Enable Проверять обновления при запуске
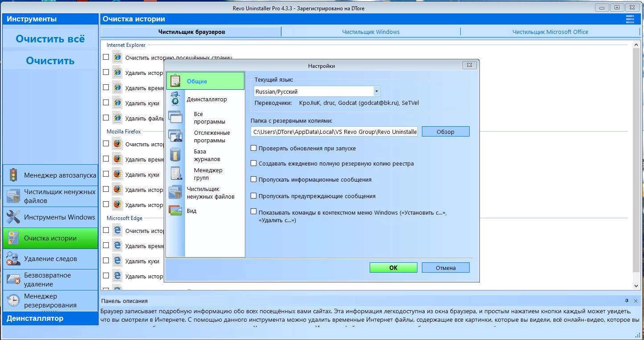The height and width of the screenshot is (340, 644). pyautogui.click(x=253, y=148)
